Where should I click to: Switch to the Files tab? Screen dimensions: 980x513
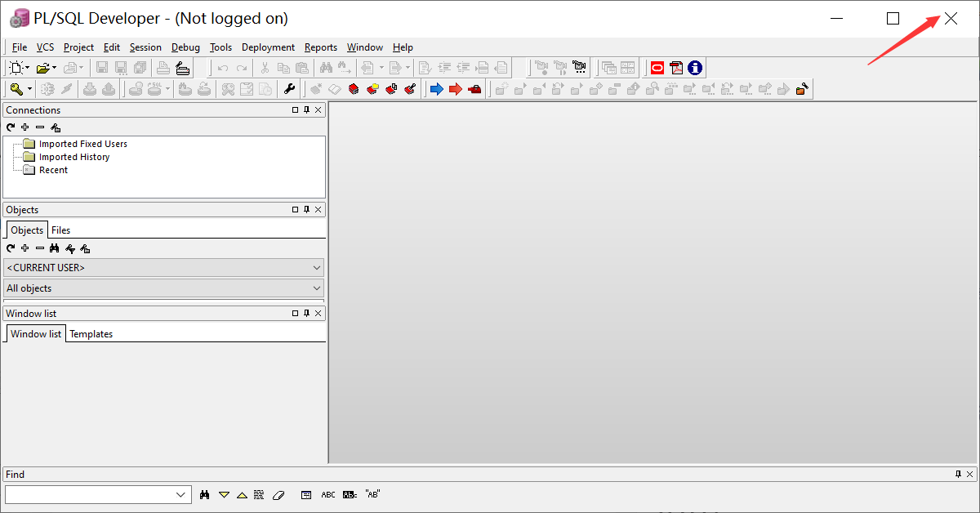61,230
